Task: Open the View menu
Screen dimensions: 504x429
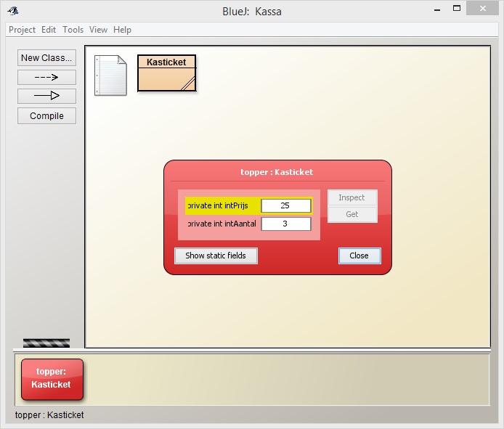Action: point(98,30)
